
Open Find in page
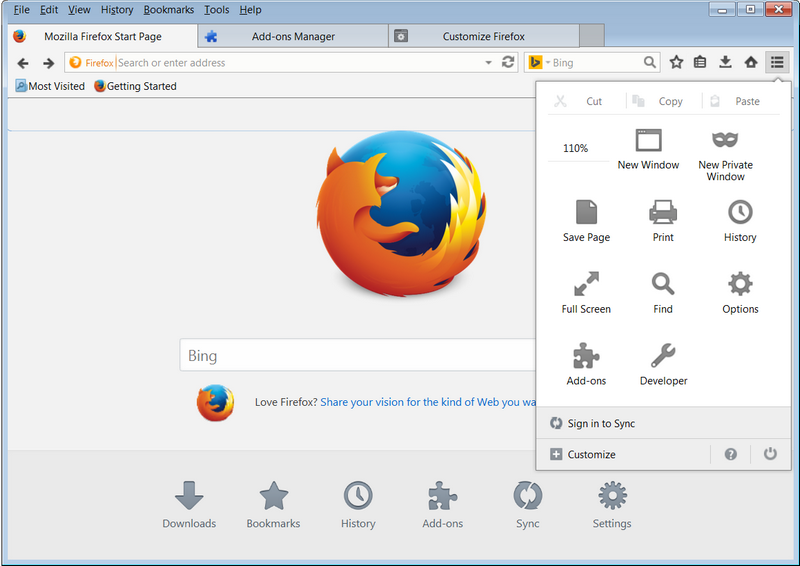(x=663, y=293)
